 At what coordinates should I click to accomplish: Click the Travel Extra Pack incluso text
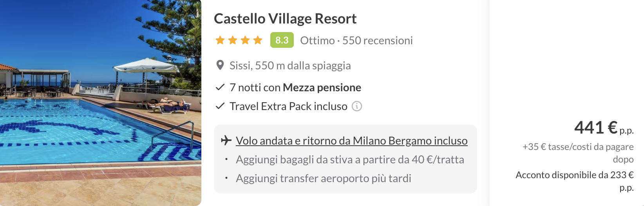coord(288,106)
